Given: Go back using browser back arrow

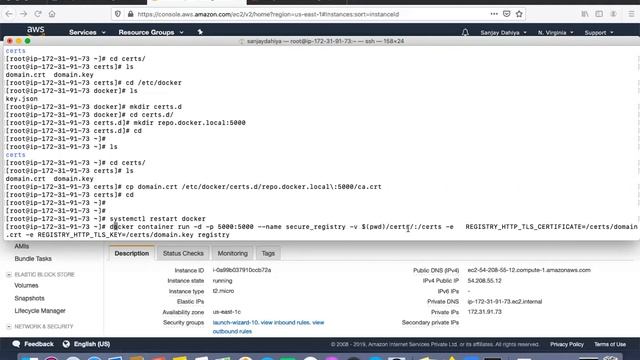Looking at the screenshot, I should (9, 14).
